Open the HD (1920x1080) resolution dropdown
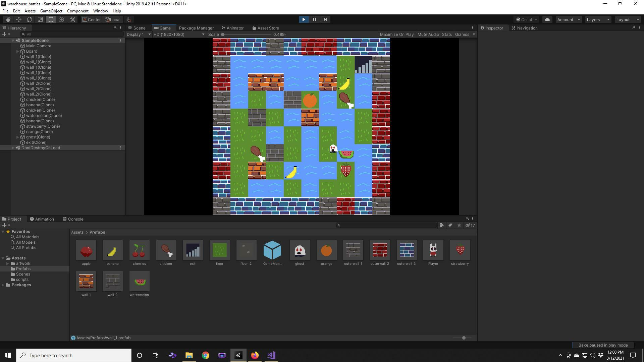This screenshot has height=362, width=644. click(178, 35)
